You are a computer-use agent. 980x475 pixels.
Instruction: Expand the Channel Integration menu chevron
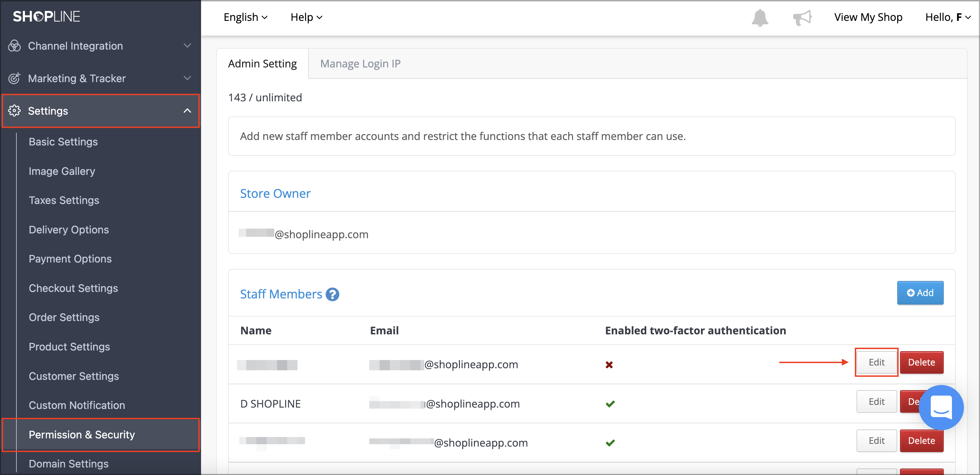click(187, 46)
